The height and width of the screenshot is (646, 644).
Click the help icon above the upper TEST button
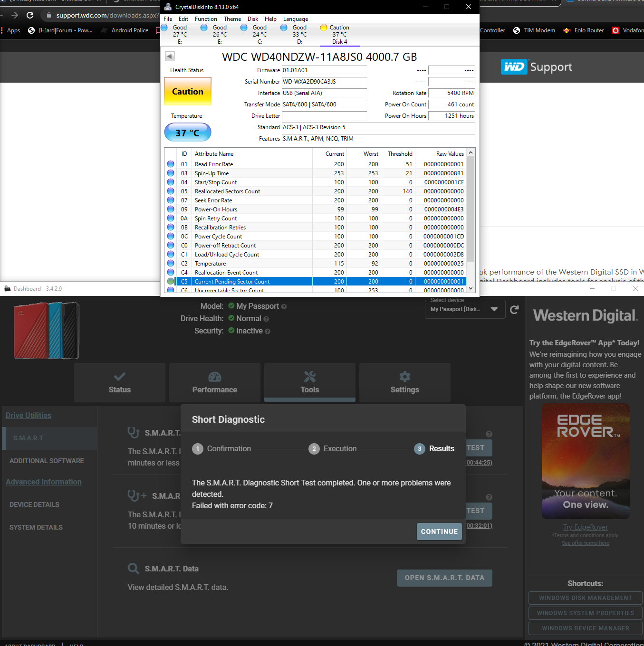489,434
